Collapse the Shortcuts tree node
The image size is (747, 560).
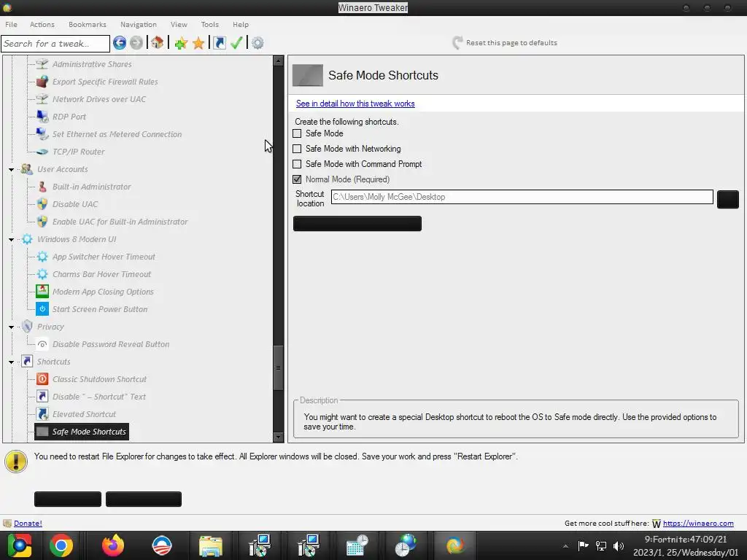point(12,362)
